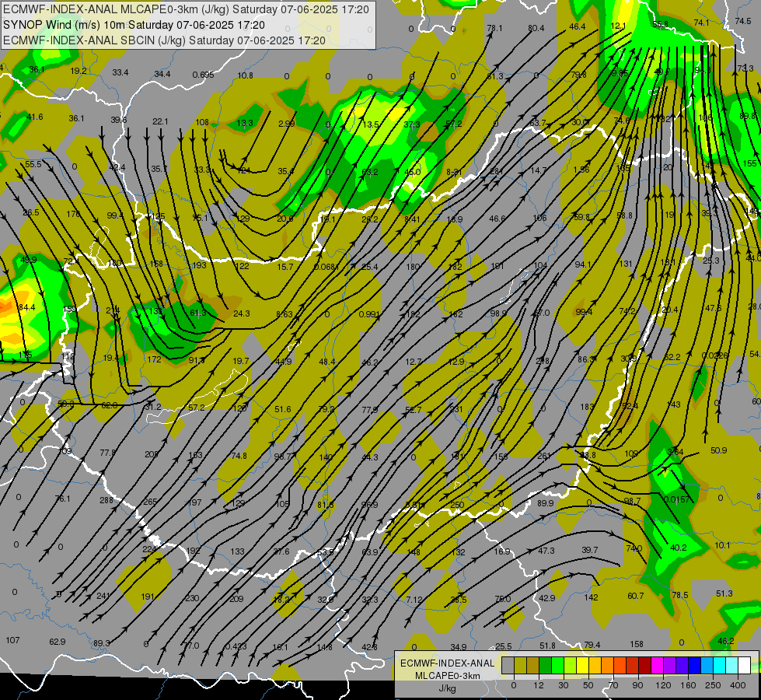Click the map value 89.9
761x700 pixels.
point(545,503)
